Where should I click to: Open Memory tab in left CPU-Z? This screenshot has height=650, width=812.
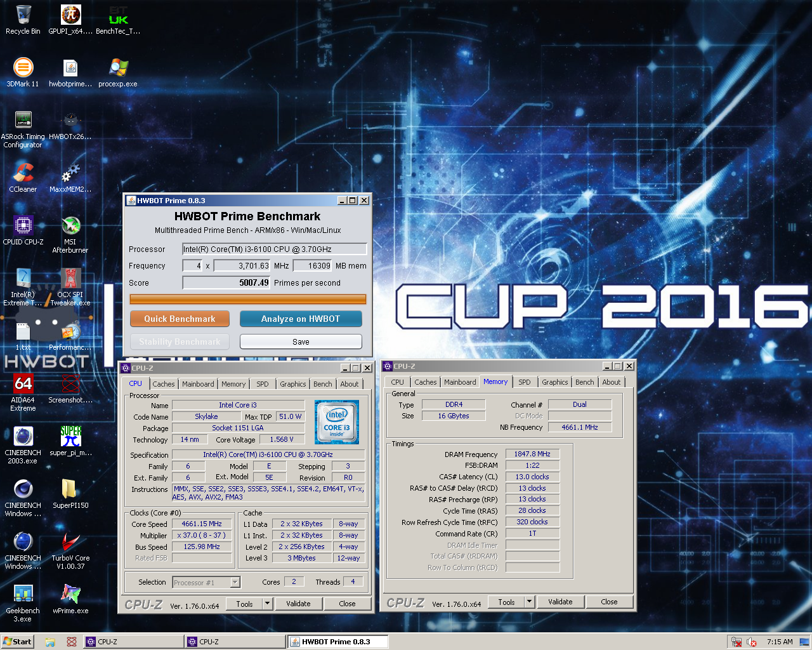(233, 384)
